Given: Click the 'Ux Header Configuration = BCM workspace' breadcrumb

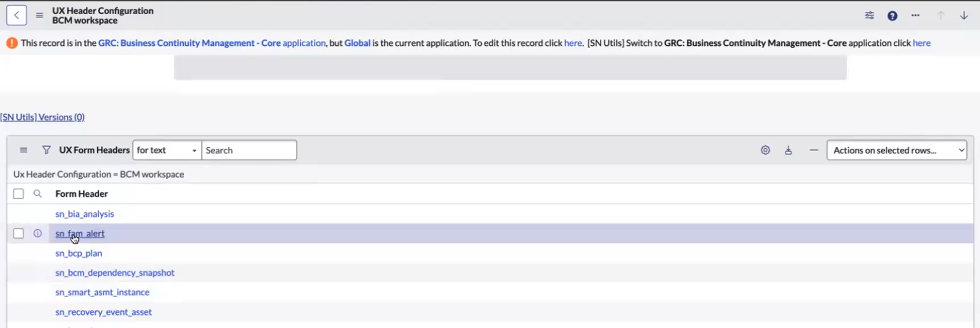Looking at the screenshot, I should [99, 175].
